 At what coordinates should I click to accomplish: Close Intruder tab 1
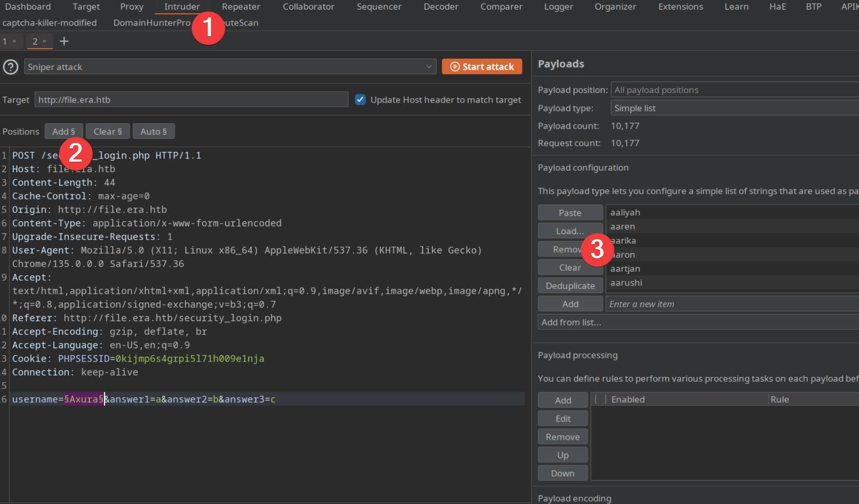(14, 41)
